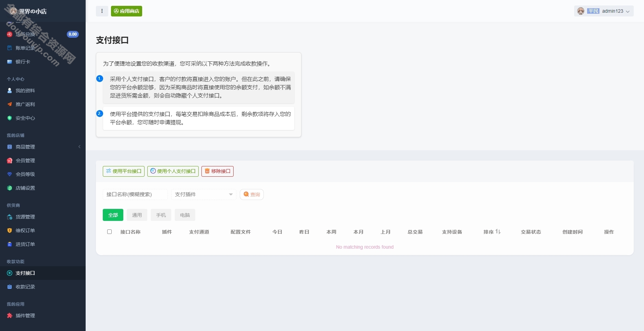Open 会员管理 in the sidebar
Image resolution: width=644 pixels, height=331 pixels.
click(x=43, y=161)
